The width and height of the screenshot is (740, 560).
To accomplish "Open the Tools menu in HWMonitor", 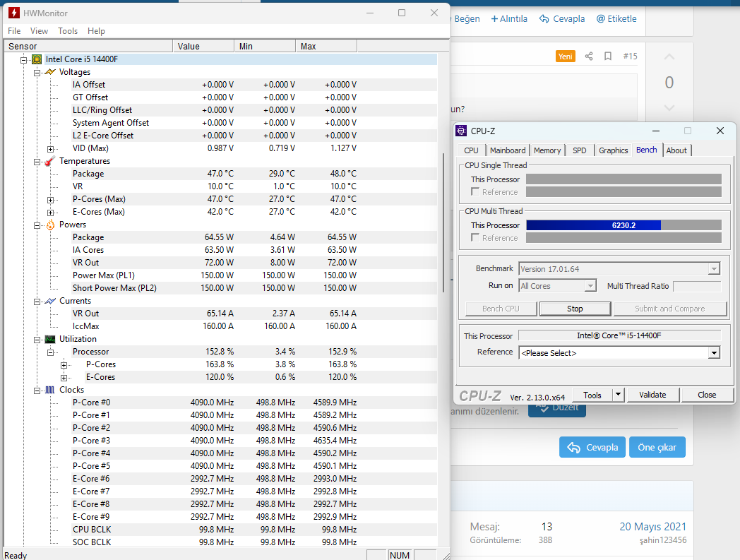I will click(68, 30).
